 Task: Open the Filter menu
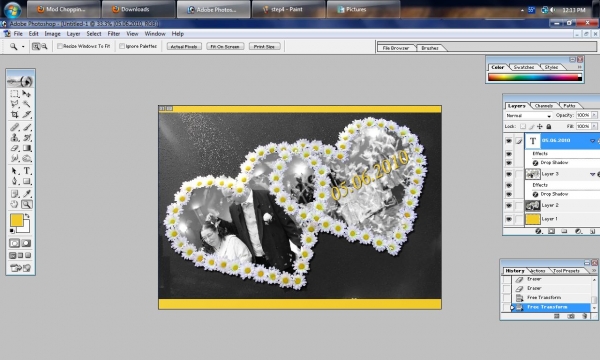pos(114,34)
